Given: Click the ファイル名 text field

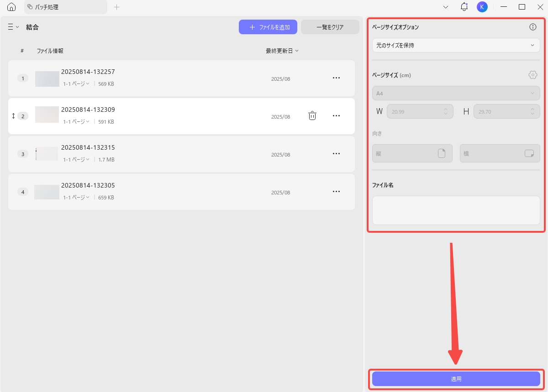Looking at the screenshot, I should point(456,210).
